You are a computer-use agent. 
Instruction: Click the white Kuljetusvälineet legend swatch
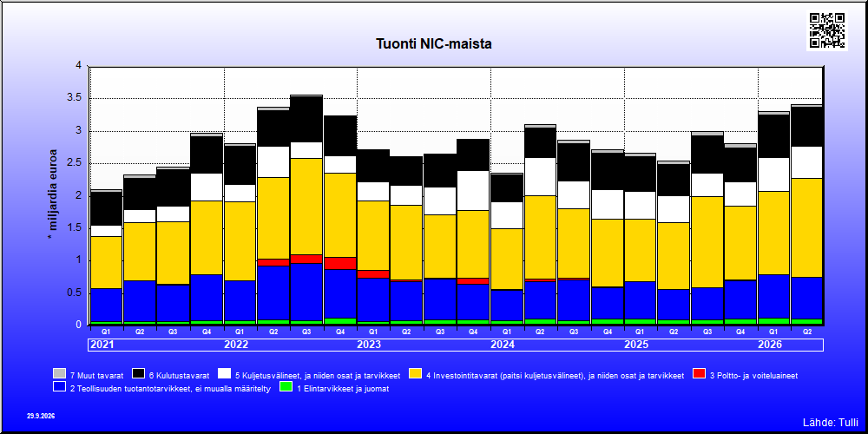tap(225, 373)
